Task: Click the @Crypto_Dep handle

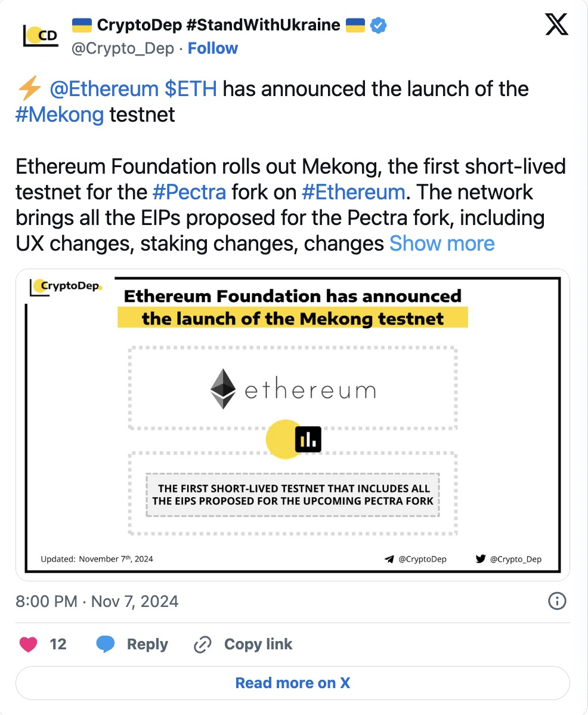Action: click(122, 48)
